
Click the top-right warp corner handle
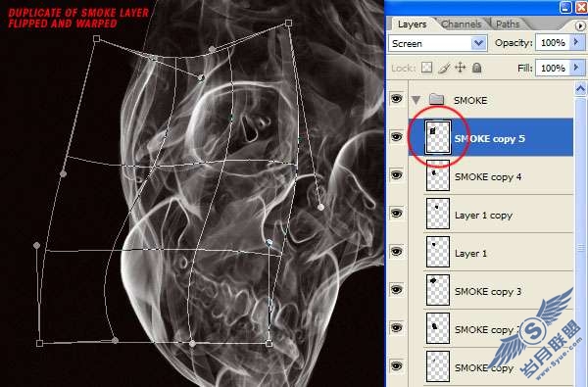point(288,24)
